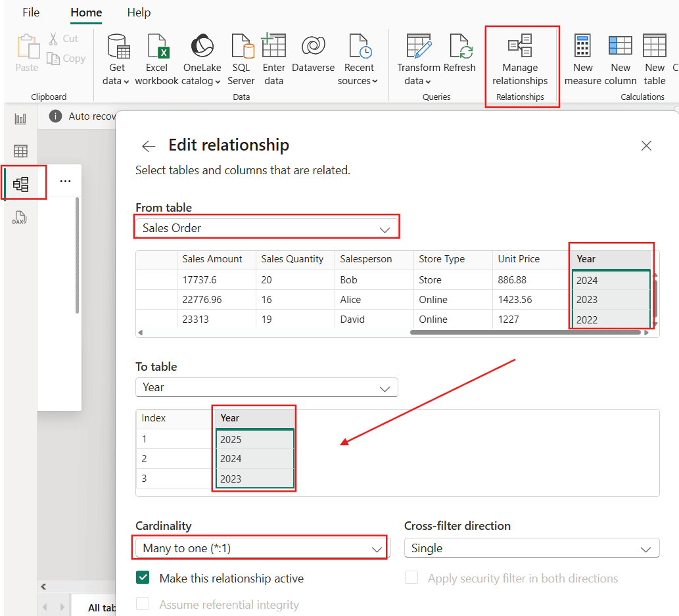Click the 2025 cell in Year table
679x616 pixels.
pos(254,439)
